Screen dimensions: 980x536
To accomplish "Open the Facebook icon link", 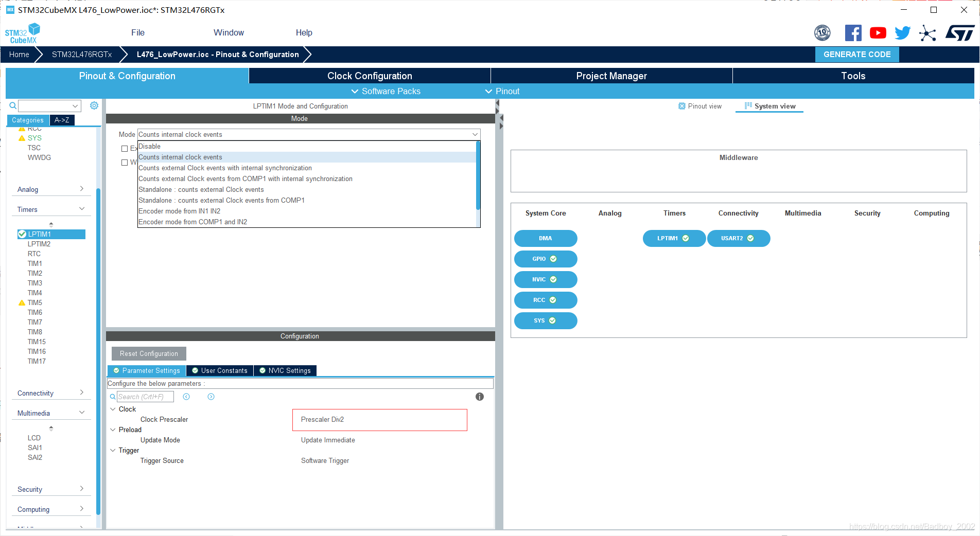I will point(853,33).
